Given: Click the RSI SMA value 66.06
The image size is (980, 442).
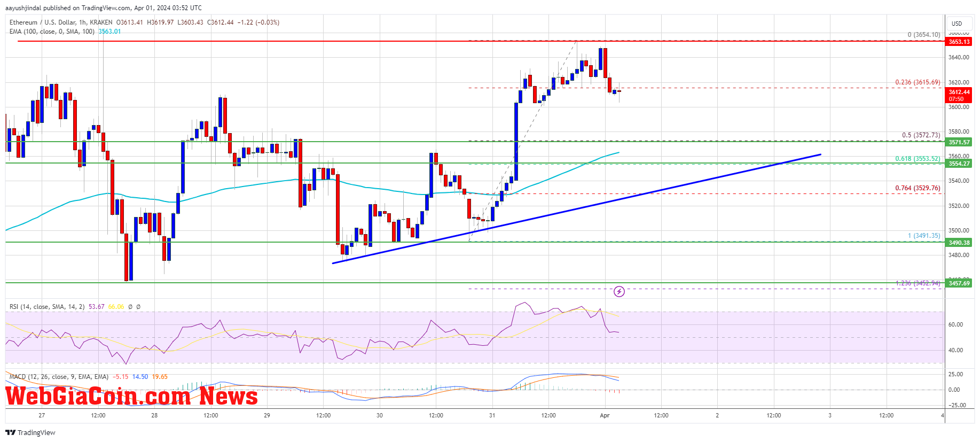Looking at the screenshot, I should point(116,307).
